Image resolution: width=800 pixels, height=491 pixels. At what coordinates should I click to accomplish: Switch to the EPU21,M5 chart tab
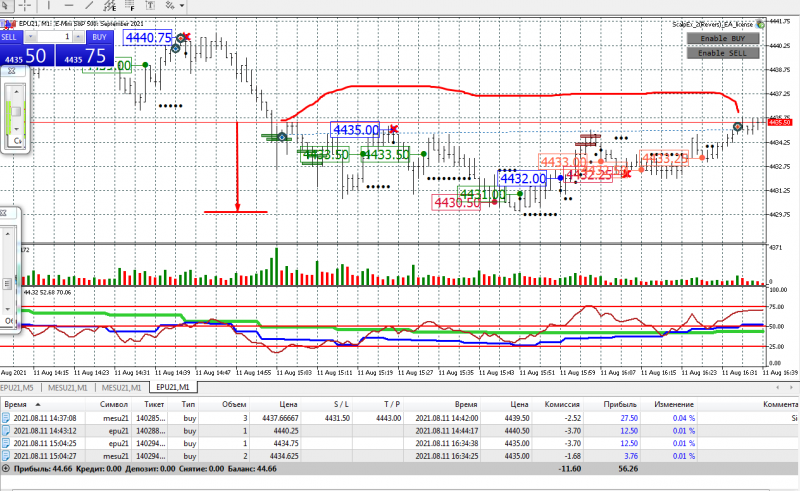click(17, 388)
